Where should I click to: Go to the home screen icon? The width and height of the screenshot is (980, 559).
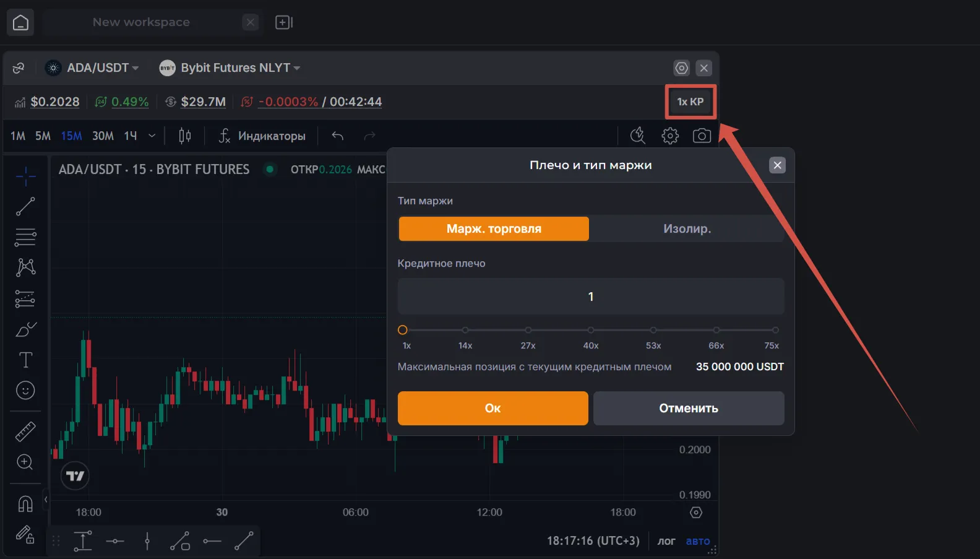[20, 22]
